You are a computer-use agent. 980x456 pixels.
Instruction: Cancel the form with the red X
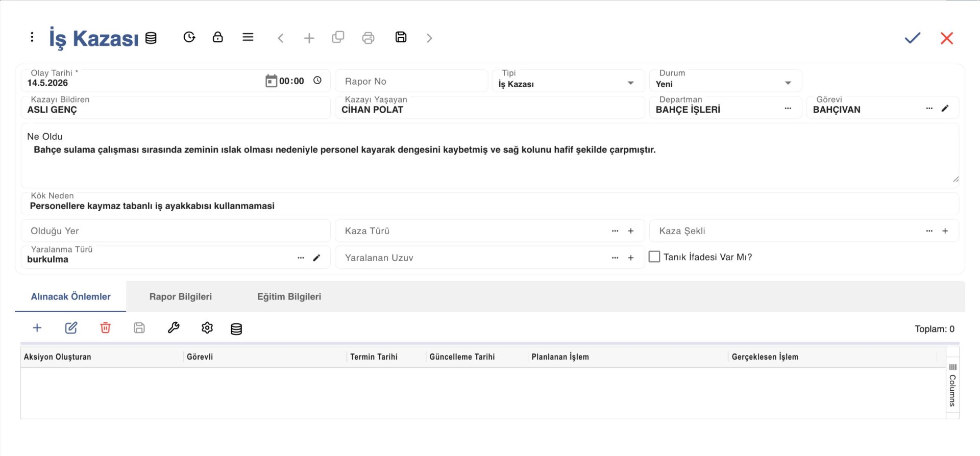point(947,38)
